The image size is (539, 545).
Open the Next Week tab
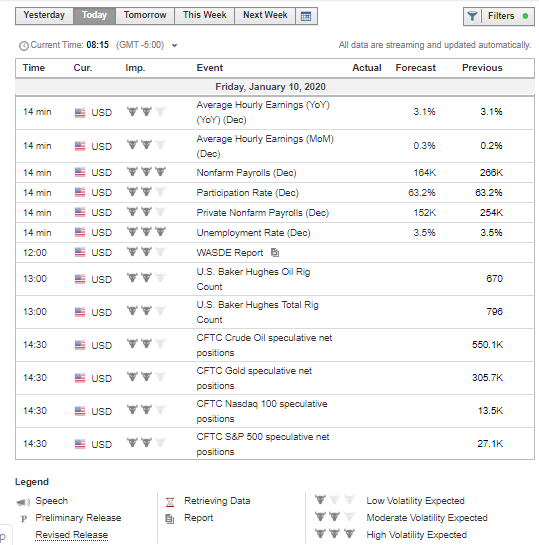(265, 16)
